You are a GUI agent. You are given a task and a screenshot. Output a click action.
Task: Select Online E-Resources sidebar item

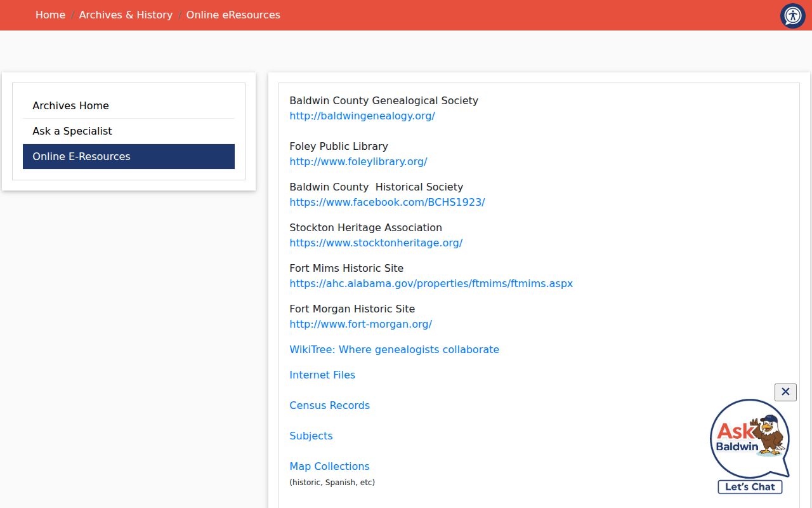[129, 156]
